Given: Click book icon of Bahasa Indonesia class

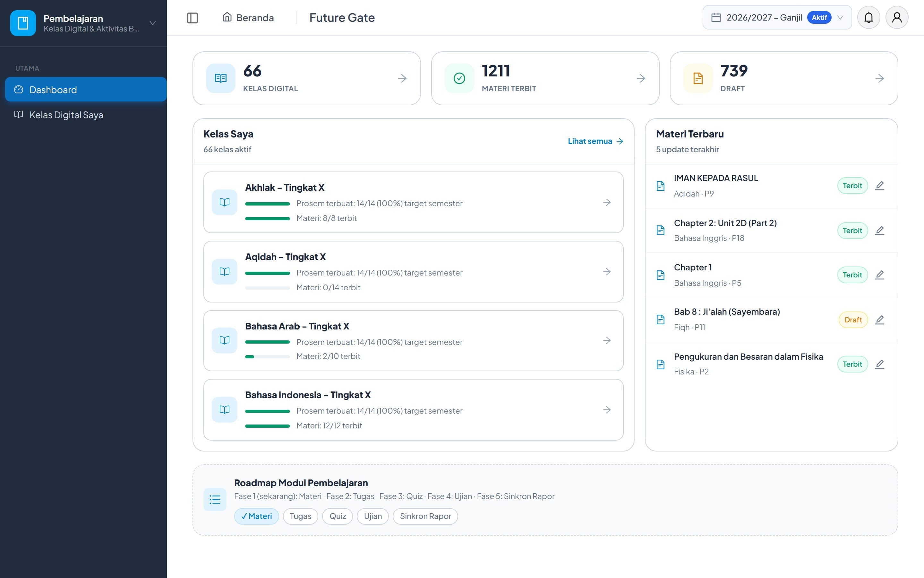Looking at the screenshot, I should (225, 410).
